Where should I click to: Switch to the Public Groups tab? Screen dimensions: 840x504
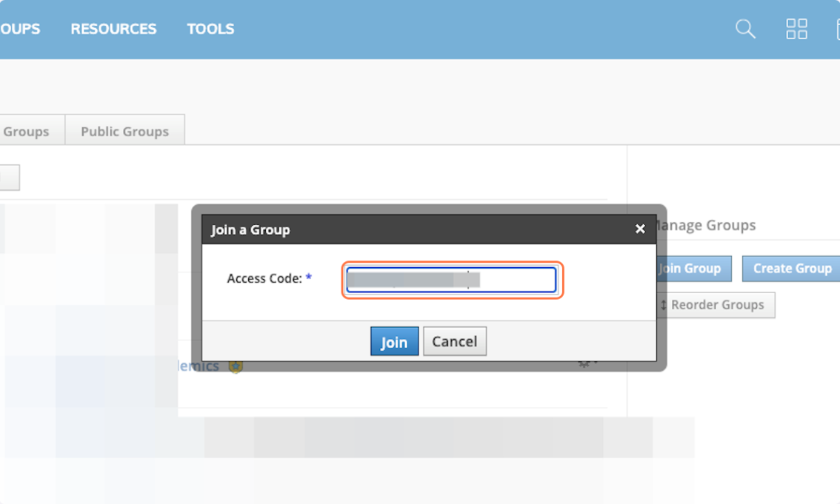tap(124, 130)
